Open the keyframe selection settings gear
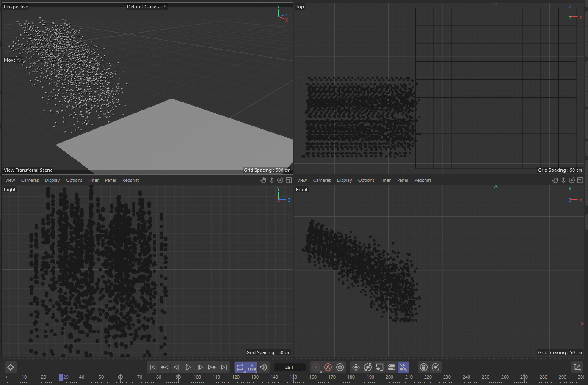588x385 pixels. 340,367
